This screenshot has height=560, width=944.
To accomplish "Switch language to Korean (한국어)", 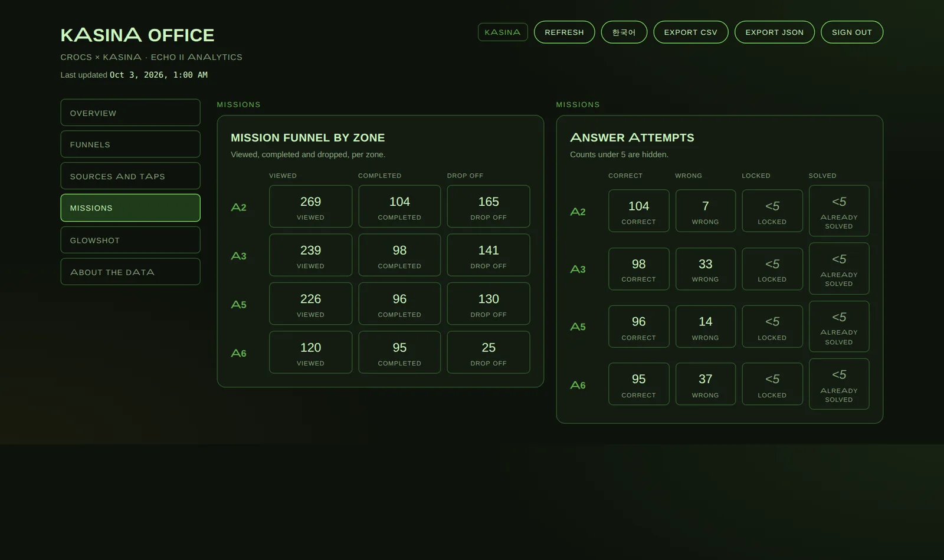I will point(624,32).
